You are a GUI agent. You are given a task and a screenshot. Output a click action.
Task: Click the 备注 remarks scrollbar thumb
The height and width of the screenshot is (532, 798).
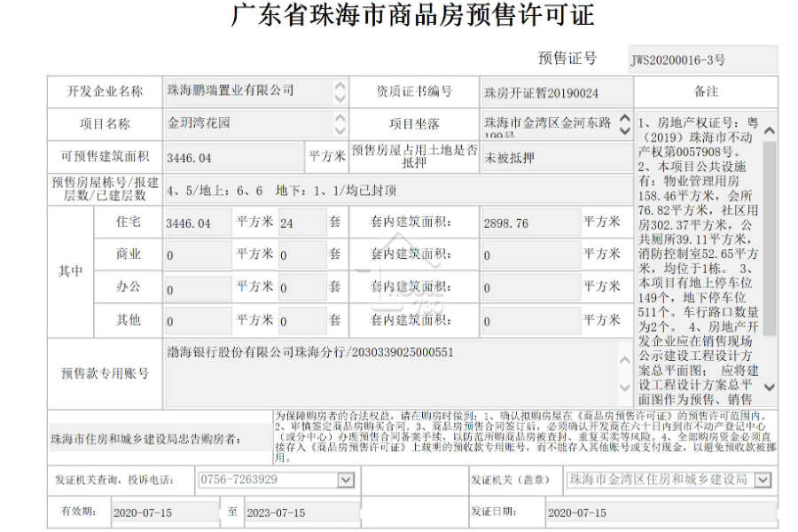(770, 239)
